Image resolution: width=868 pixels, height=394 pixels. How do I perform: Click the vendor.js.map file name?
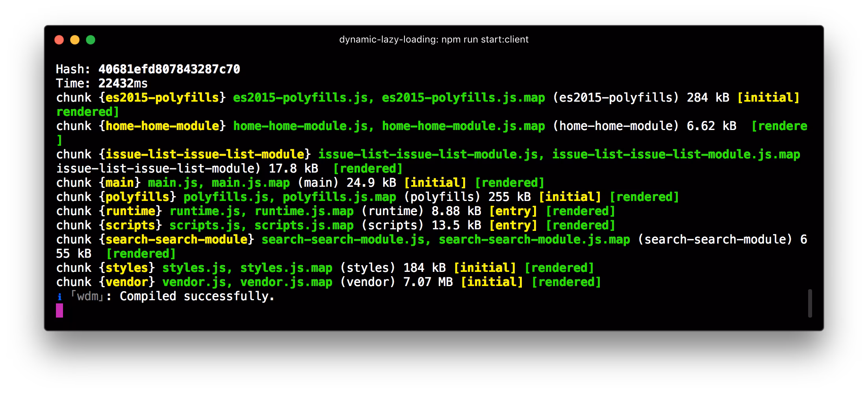pos(286,282)
